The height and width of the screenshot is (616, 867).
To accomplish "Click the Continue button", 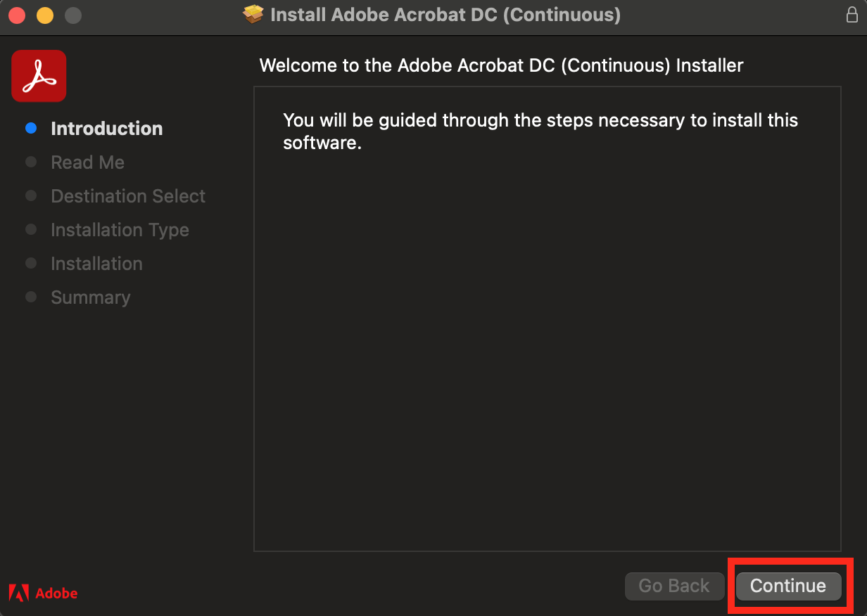I will tap(788, 586).
